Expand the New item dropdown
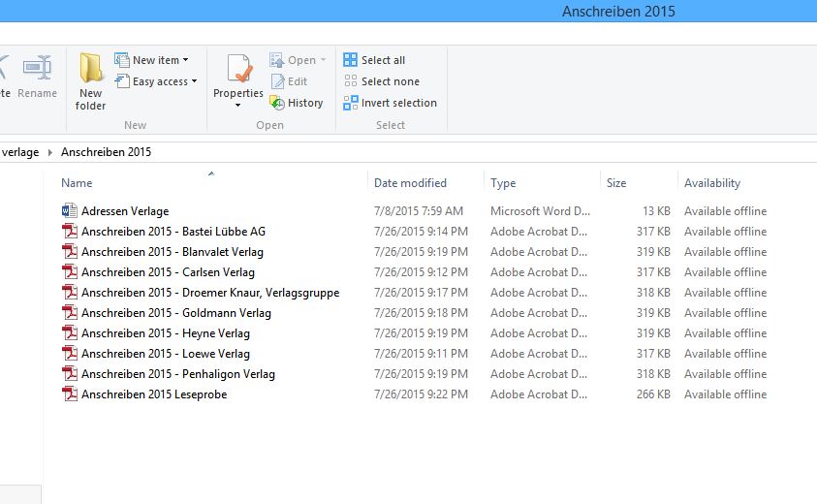Screen dimensions: 817x504 185,60
